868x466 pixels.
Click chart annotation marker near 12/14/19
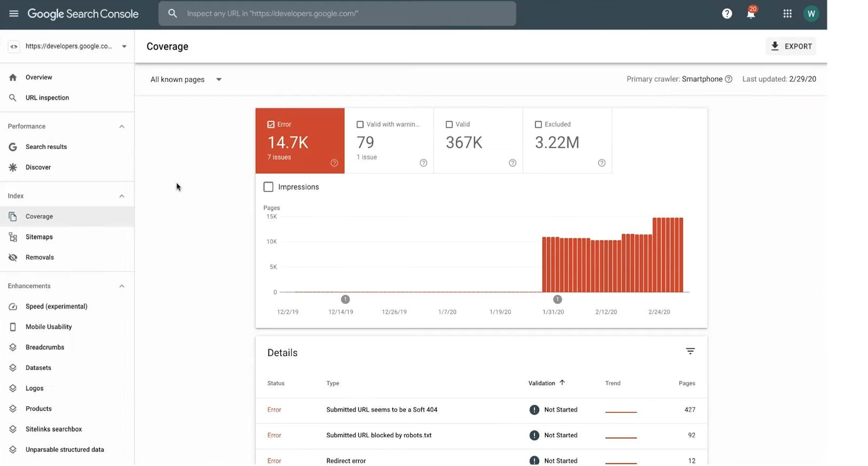pyautogui.click(x=345, y=299)
